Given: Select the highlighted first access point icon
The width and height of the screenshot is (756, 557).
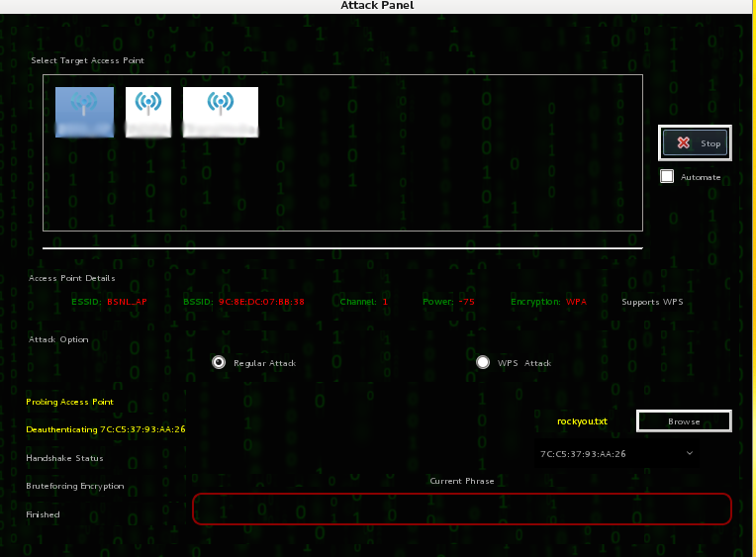Looking at the screenshot, I should [84, 112].
